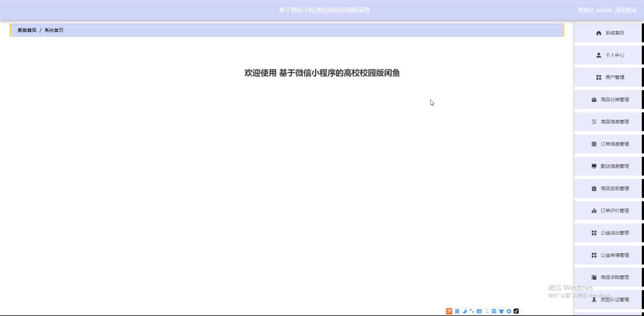Click the monitor icon beside 配送信息管理
The width and height of the screenshot is (644, 316).
pyautogui.click(x=593, y=166)
